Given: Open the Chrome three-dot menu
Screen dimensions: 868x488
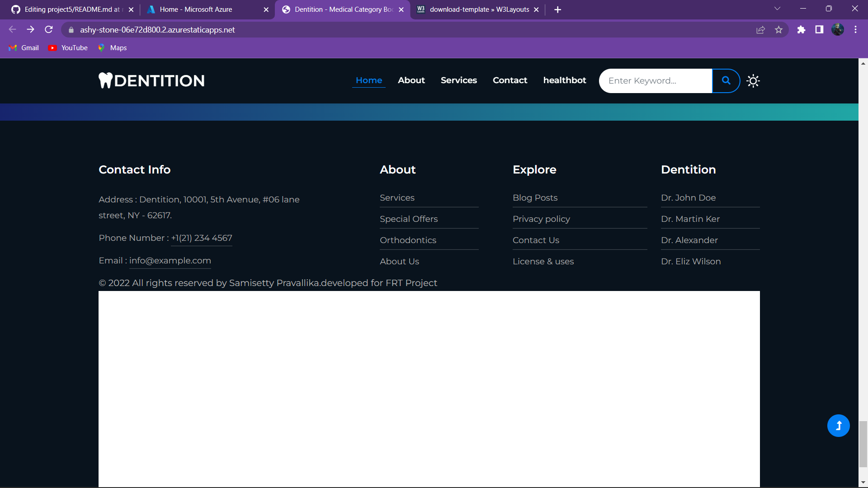Looking at the screenshot, I should tap(855, 30).
